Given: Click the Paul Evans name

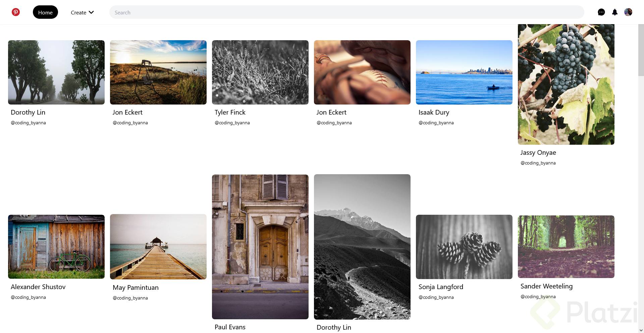Looking at the screenshot, I should (x=230, y=327).
